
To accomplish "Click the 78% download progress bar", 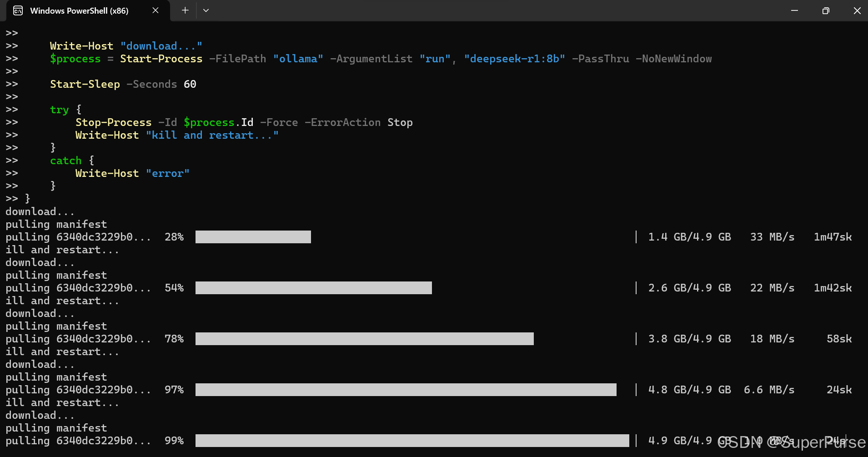I will [365, 339].
